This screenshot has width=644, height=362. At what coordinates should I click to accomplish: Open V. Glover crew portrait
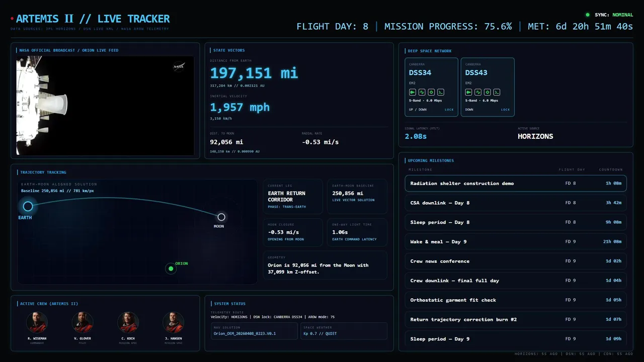click(83, 323)
